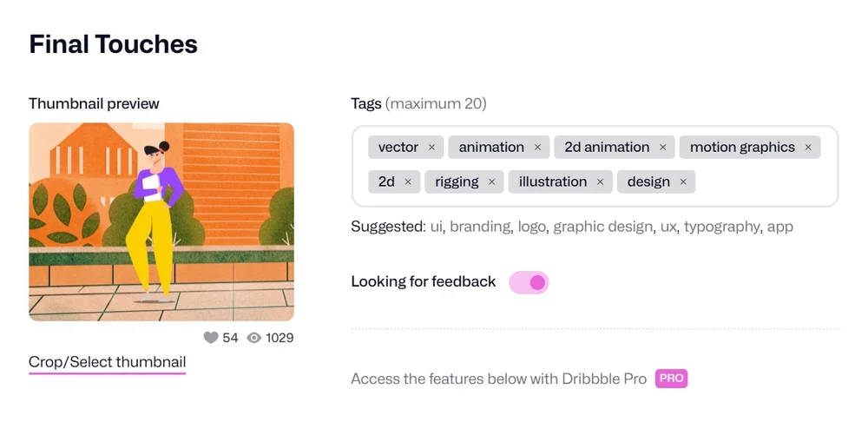Toggle the Looking for feedback switch
The image size is (868, 422).
point(529,282)
